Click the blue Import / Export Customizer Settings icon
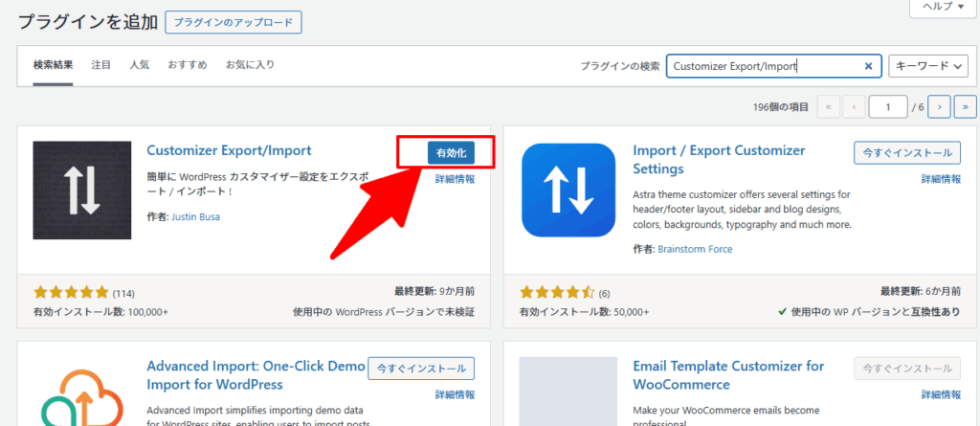Viewport: 980px width, 426px height. pyautogui.click(x=568, y=191)
